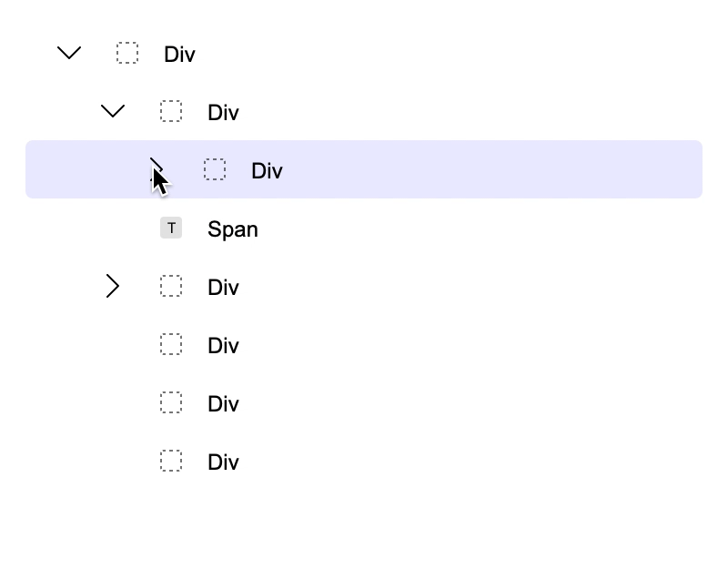This screenshot has width=728, height=579.
Task: Select the Span layer label
Action: pos(233,229)
